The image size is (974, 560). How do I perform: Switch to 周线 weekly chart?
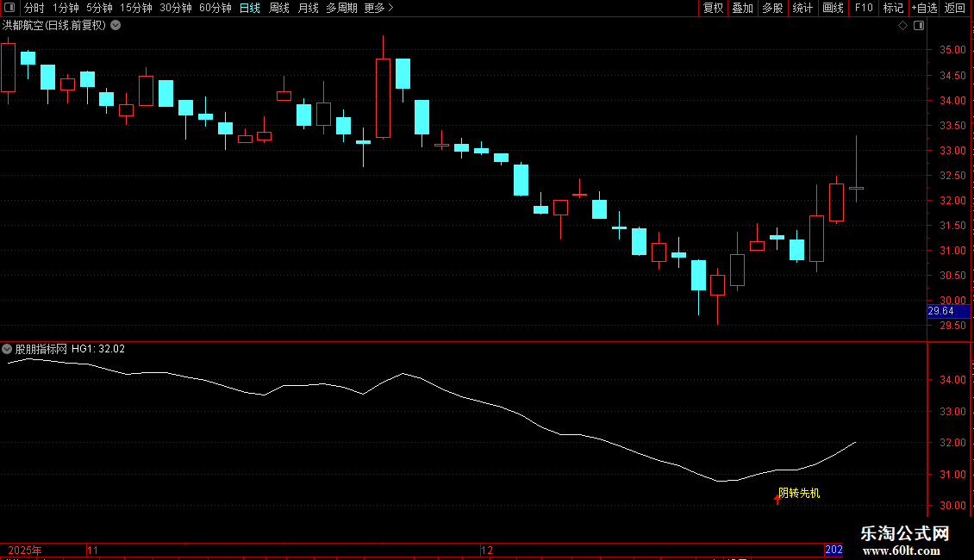279,8
